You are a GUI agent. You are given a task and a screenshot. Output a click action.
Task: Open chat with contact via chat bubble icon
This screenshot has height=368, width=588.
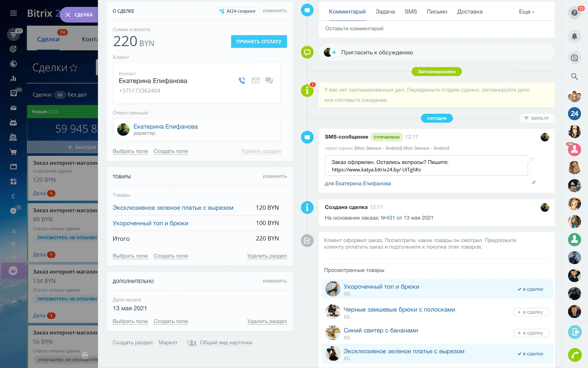[269, 81]
